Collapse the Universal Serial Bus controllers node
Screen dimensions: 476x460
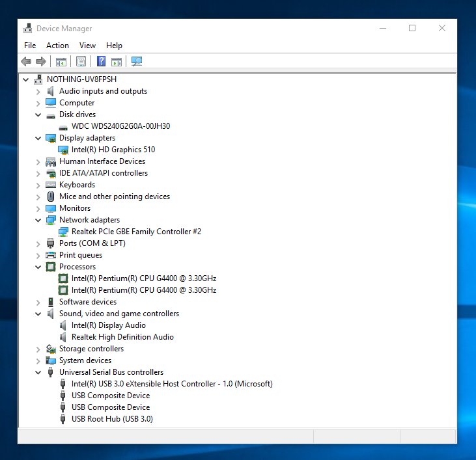38,372
